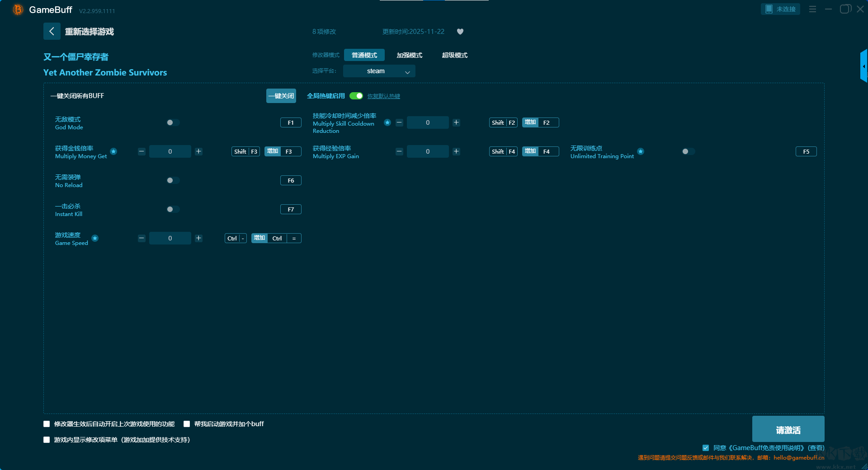
Task: Increase the Multiply EXP Gain value
Action: pos(456,151)
